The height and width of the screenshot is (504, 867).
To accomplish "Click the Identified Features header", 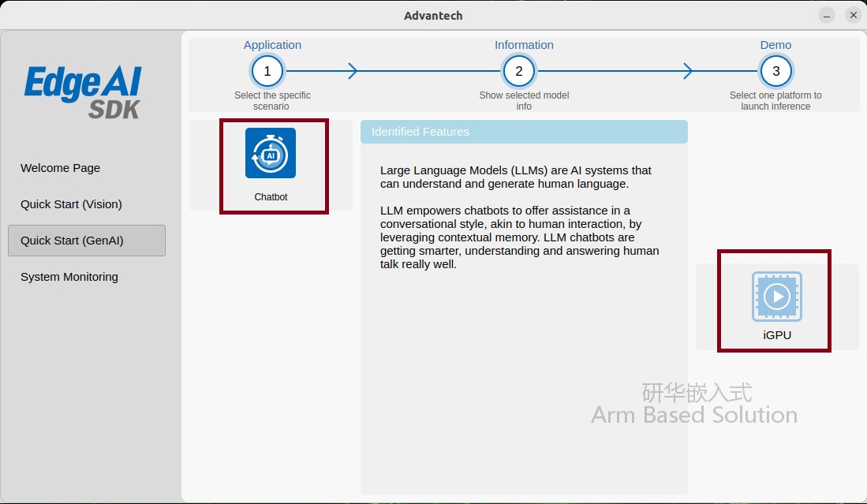I will tap(524, 132).
